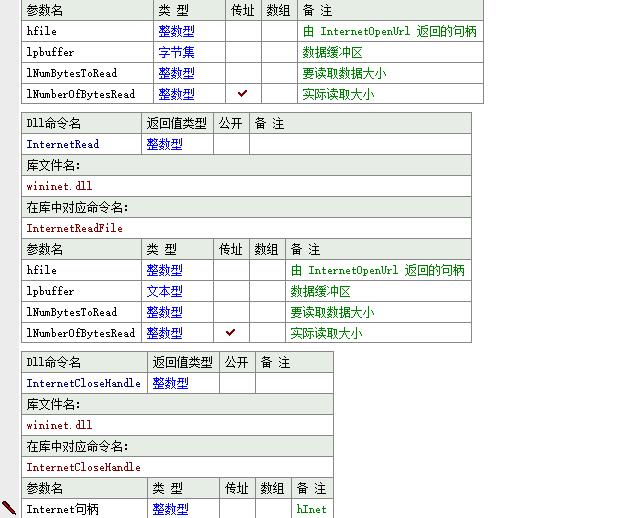Image resolution: width=643 pixels, height=518 pixels.
Task: Select wininet.dll under the InternetRead command
Action: point(59,186)
